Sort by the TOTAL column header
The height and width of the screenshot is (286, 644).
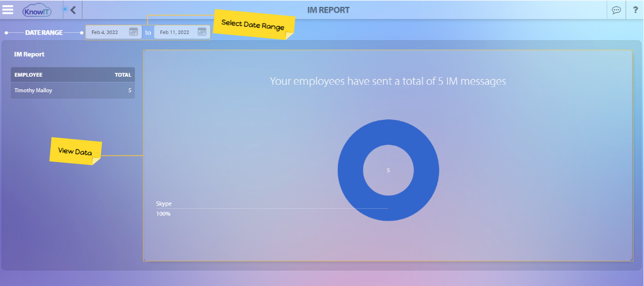tap(123, 75)
